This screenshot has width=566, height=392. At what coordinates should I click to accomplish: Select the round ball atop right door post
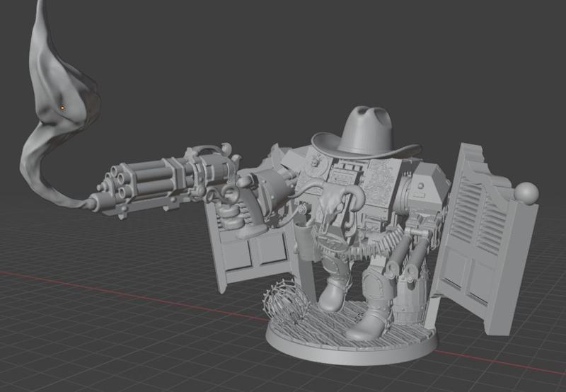point(526,194)
